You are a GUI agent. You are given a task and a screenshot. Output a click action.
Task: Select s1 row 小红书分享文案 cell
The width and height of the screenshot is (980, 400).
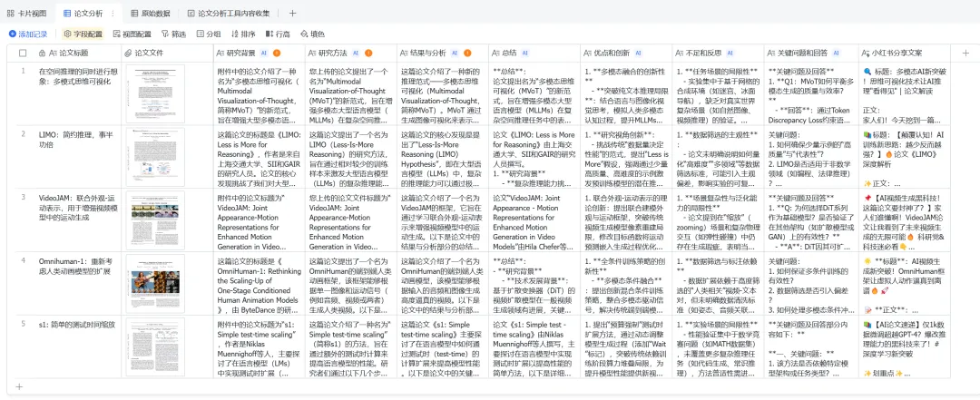point(905,346)
